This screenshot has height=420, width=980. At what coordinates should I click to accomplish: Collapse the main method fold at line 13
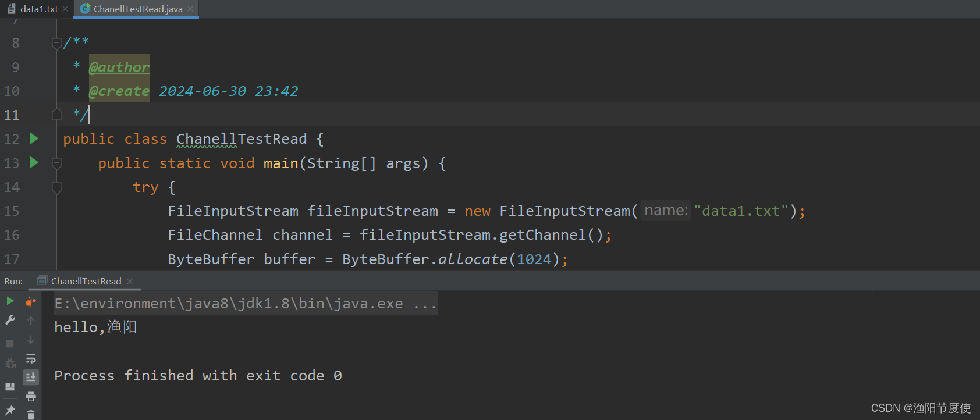tap(56, 163)
